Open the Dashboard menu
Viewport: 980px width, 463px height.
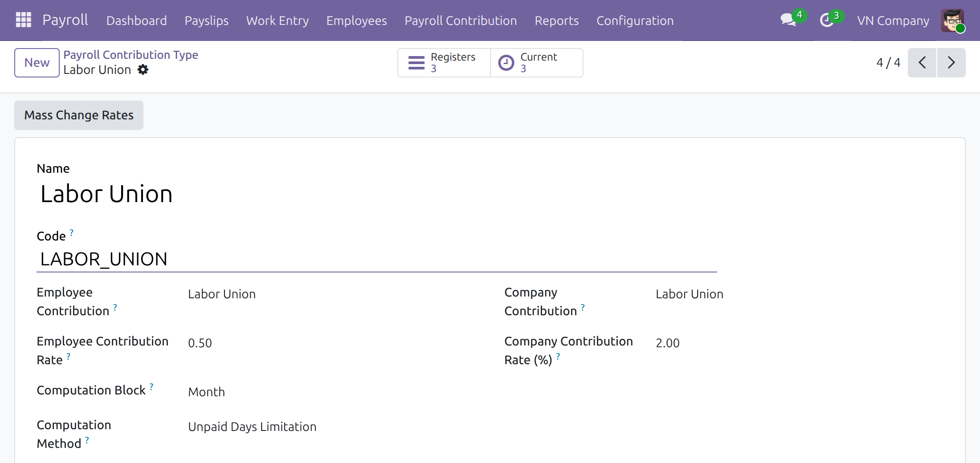pos(137,20)
